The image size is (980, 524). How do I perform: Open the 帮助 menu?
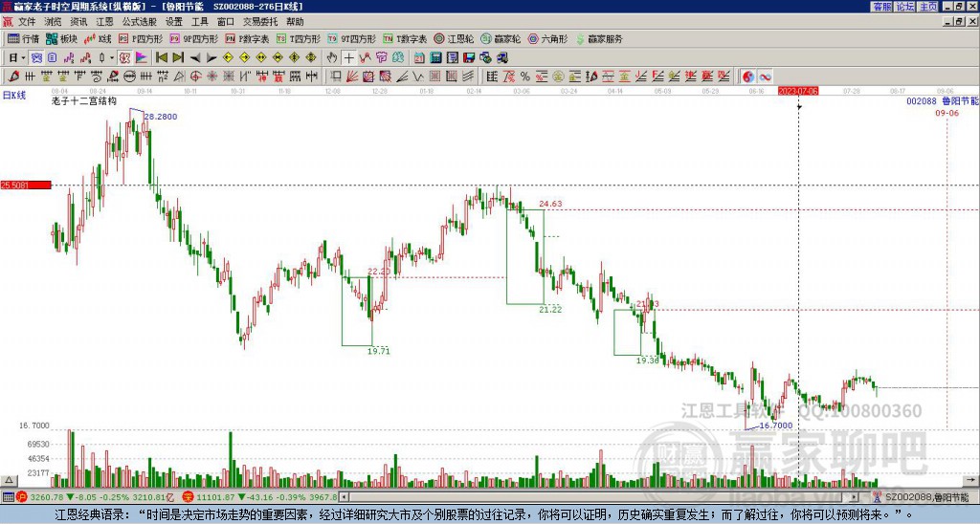(295, 22)
